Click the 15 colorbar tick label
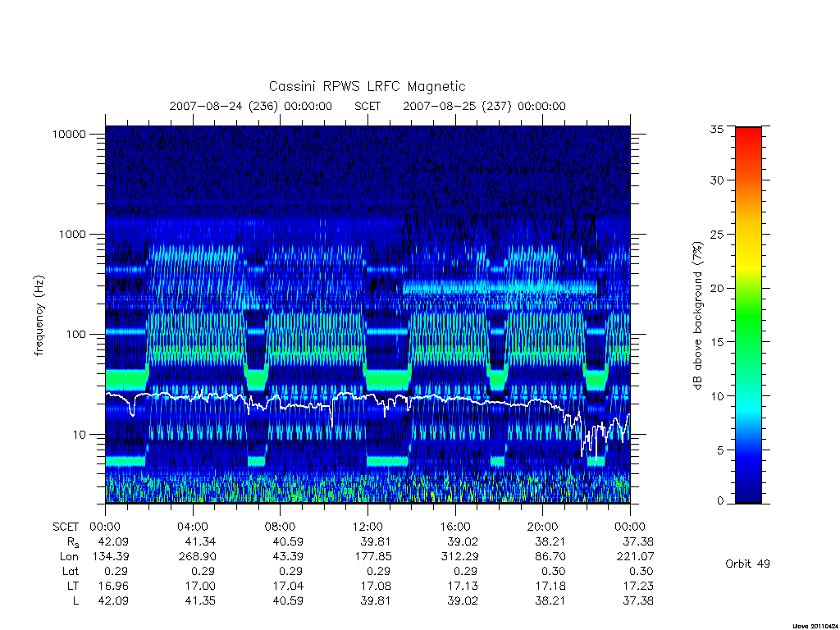Viewport: 840px width, 630px height. tap(717, 342)
